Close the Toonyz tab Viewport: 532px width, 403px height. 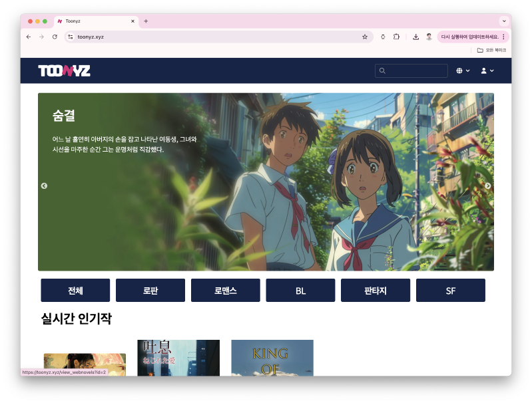coord(133,21)
